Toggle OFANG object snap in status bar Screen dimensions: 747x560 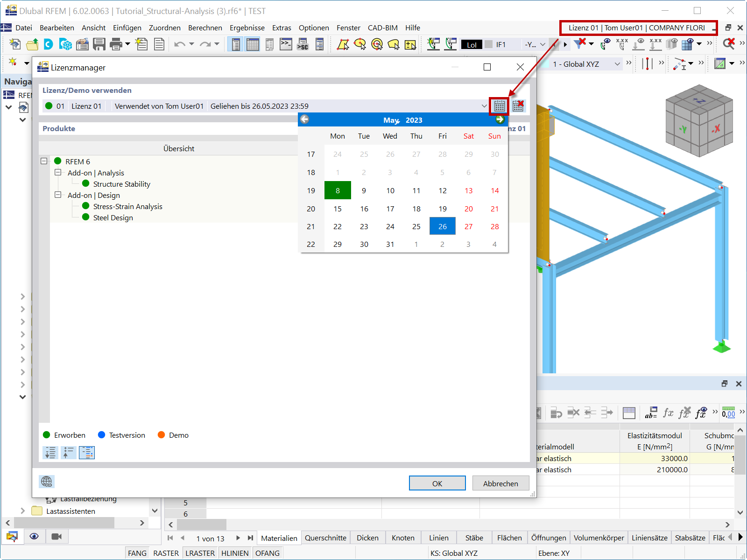click(268, 553)
